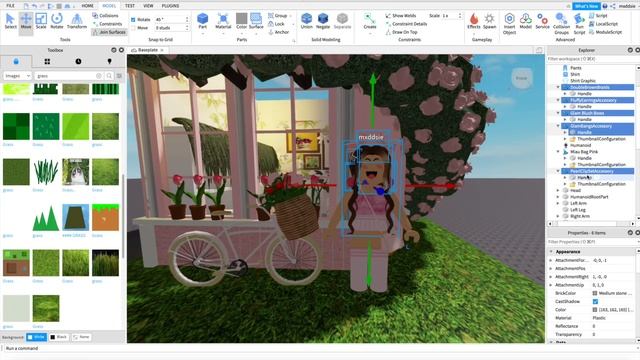The width and height of the screenshot is (640, 360).
Task: Switch to the TEST ribbon tab
Action: [130, 6]
